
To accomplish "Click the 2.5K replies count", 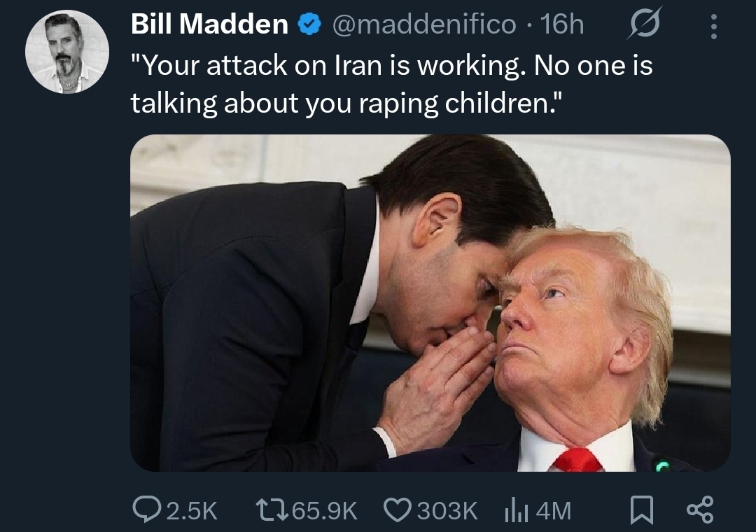I will tap(192, 511).
